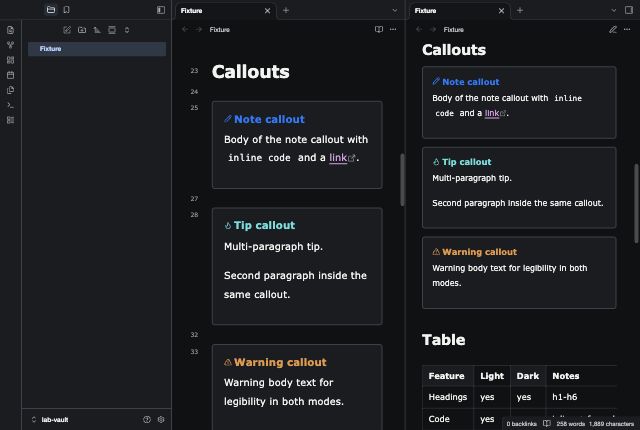Select the Fixture note in file explorer
Image resolution: width=640 pixels, height=430 pixels.
point(97,49)
